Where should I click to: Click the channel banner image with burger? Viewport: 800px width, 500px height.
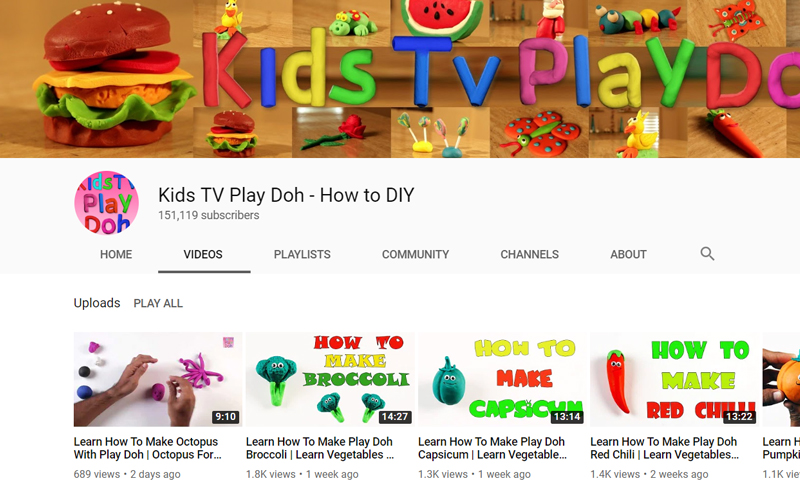coord(400,79)
